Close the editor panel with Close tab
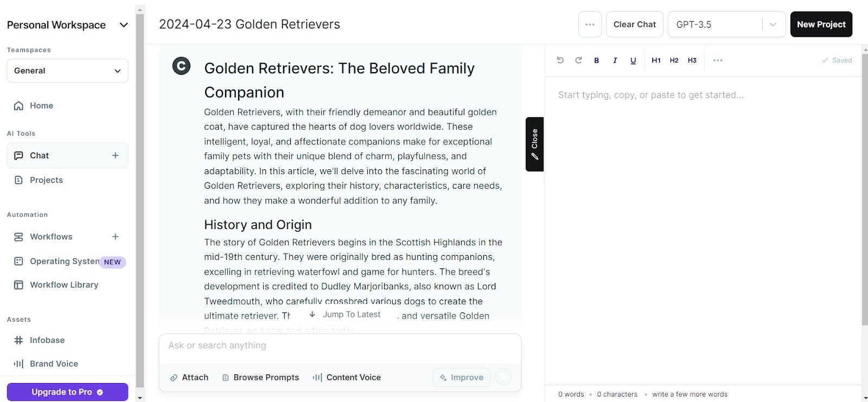This screenshot has width=868, height=402. coord(534,144)
